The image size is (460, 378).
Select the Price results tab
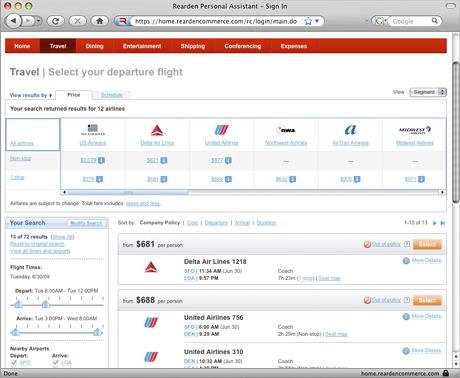pos(74,95)
